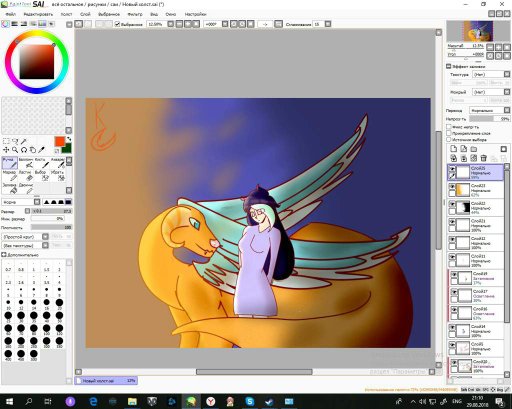512x409 pixels.
Task: Create a new linework layer
Action: point(463,149)
